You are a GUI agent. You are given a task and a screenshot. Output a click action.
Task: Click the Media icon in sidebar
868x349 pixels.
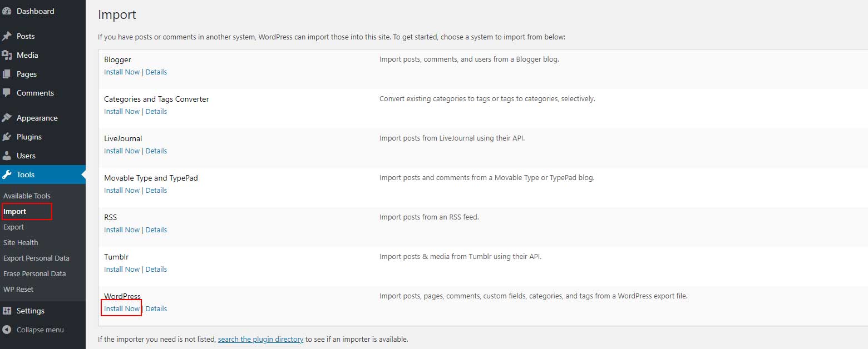tap(7, 55)
